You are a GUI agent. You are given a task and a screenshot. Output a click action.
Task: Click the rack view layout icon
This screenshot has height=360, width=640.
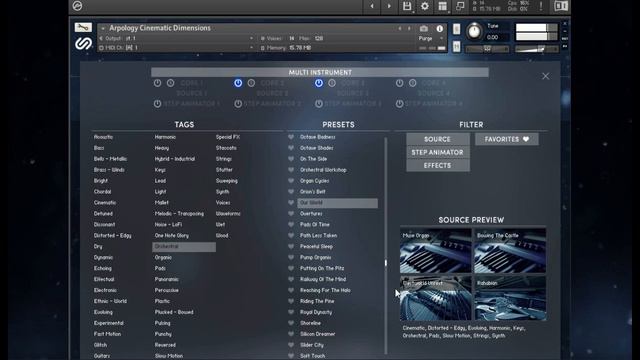pyautogui.click(x=442, y=6)
